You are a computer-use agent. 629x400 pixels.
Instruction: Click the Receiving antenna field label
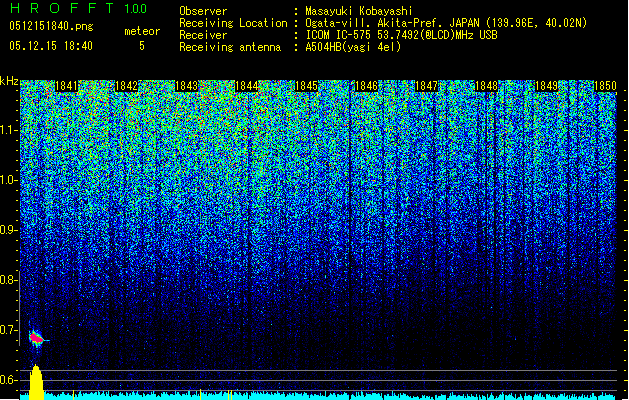point(230,47)
